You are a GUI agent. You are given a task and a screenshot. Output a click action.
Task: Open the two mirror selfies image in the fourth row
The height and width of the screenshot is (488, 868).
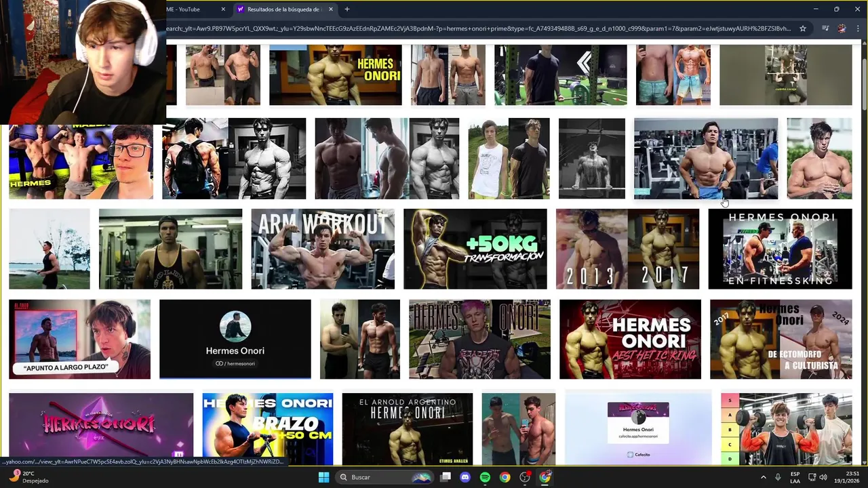(x=360, y=340)
